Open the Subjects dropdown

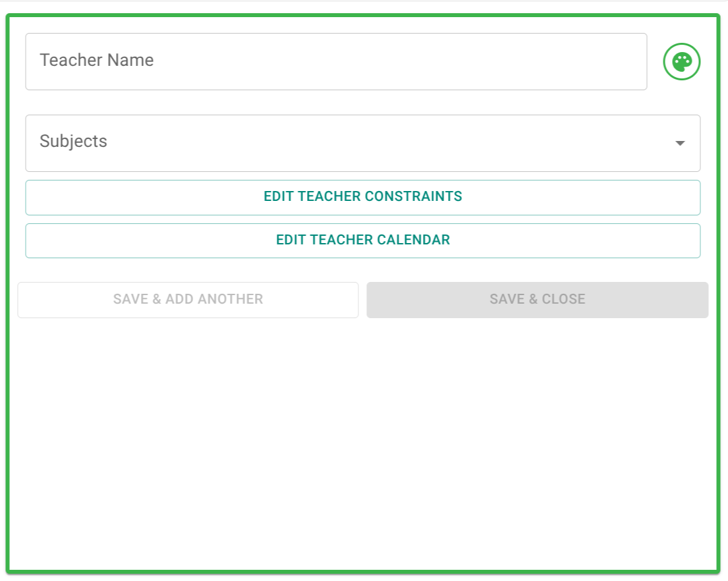click(362, 143)
